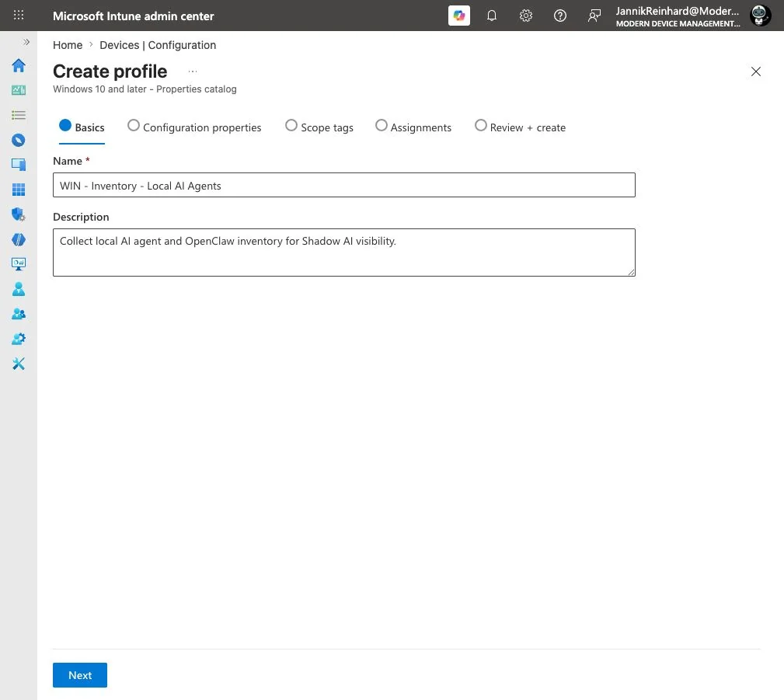Open Copilot from the header
This screenshot has height=700, width=784.
coord(458,16)
